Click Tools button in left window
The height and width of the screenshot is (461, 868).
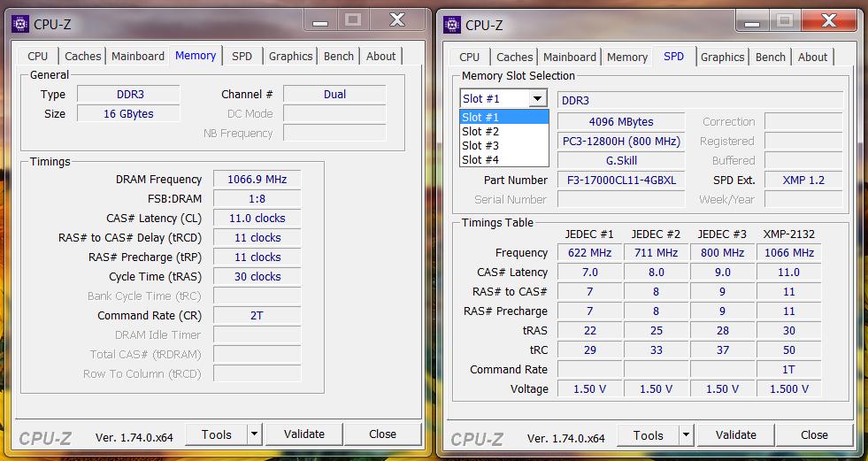click(x=217, y=434)
